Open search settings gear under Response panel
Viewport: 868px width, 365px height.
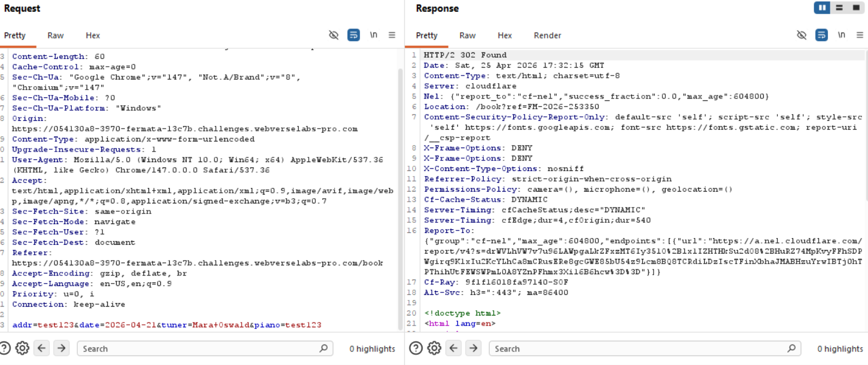(434, 348)
